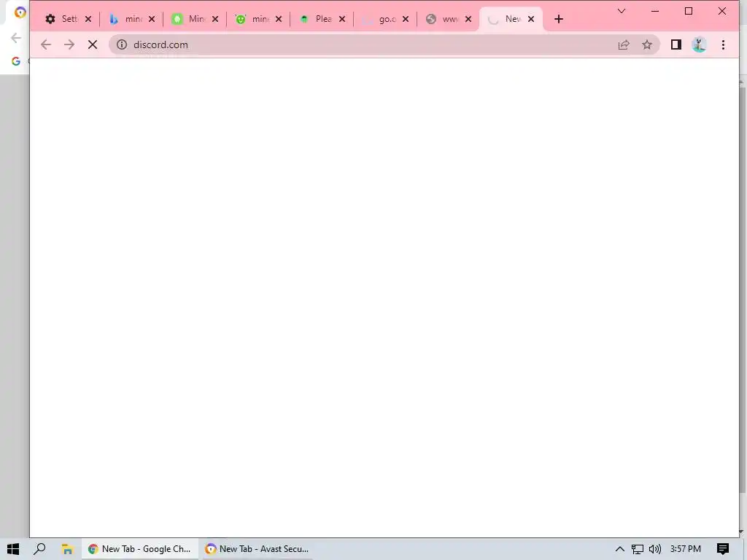This screenshot has width=747, height=560.
Task: Toggle the Chrome side panel
Action: pos(676,44)
